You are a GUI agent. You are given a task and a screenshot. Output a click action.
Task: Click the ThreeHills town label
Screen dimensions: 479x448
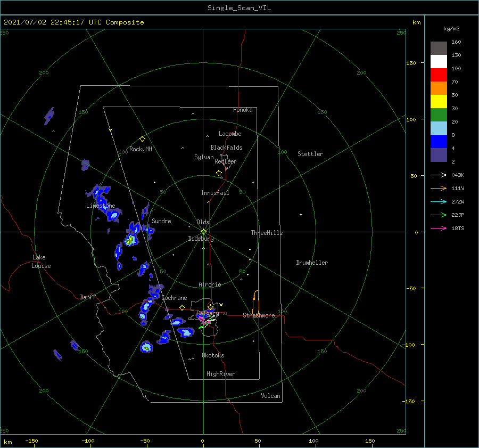coord(267,233)
